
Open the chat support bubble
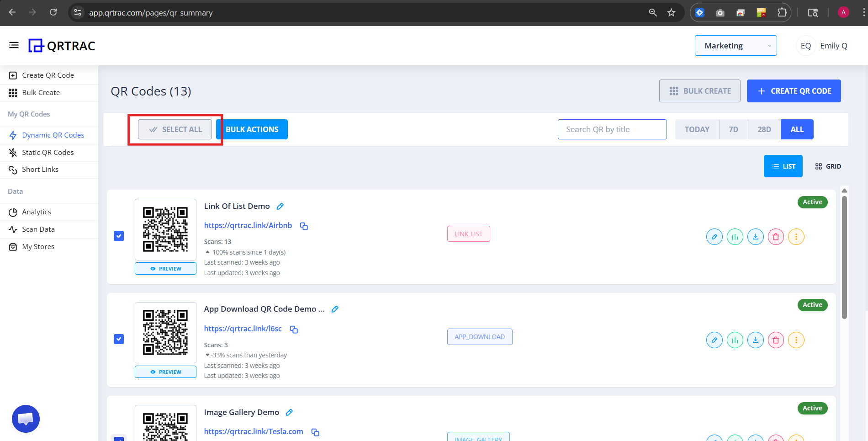pos(26,419)
